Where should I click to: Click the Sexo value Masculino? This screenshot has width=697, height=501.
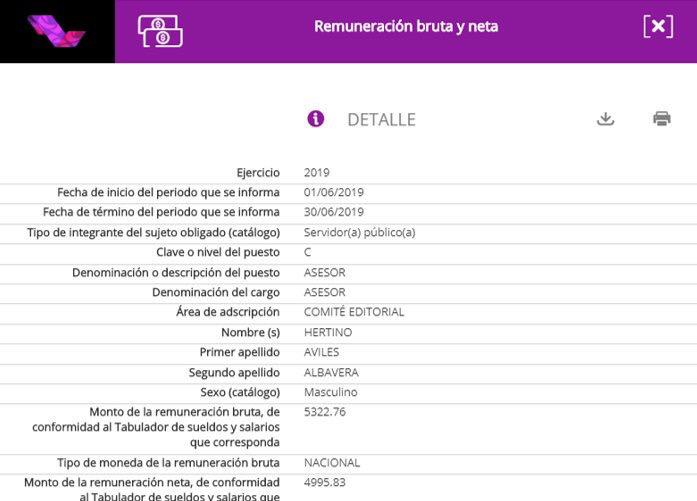coord(331,393)
